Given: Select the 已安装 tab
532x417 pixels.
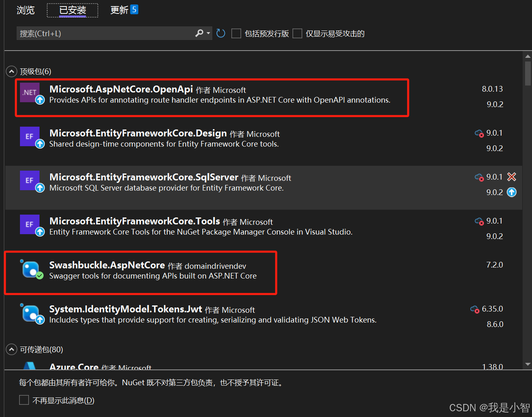Looking at the screenshot, I should [x=73, y=10].
